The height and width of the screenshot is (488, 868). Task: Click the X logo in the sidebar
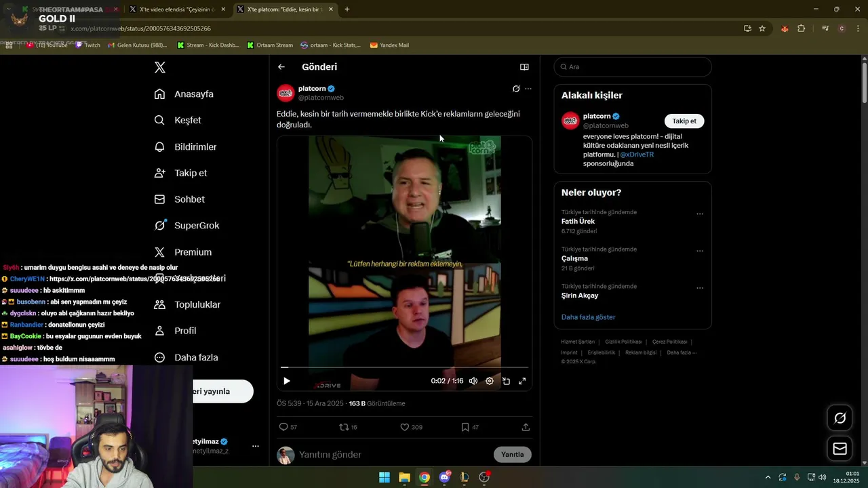coord(160,67)
